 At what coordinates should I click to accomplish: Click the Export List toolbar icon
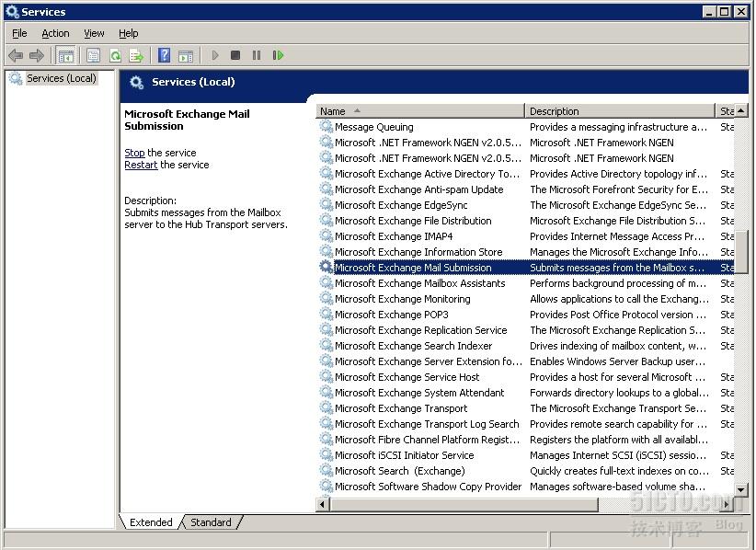(136, 55)
